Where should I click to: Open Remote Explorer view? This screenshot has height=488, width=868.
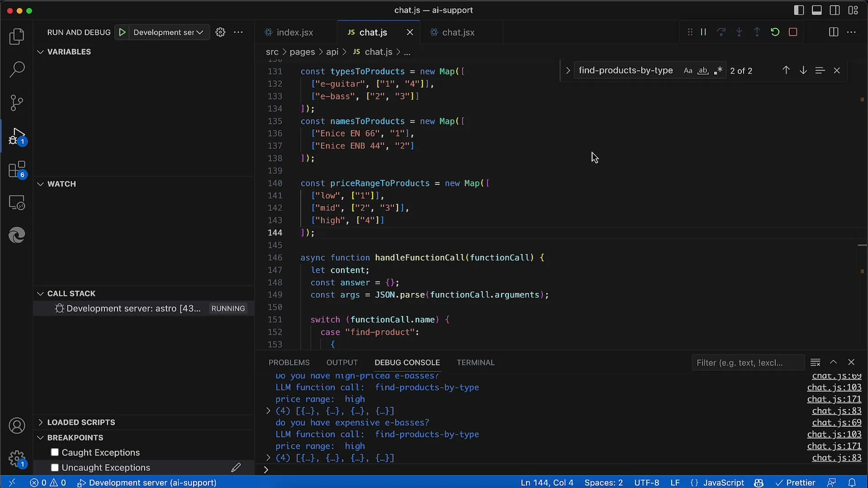(17, 203)
